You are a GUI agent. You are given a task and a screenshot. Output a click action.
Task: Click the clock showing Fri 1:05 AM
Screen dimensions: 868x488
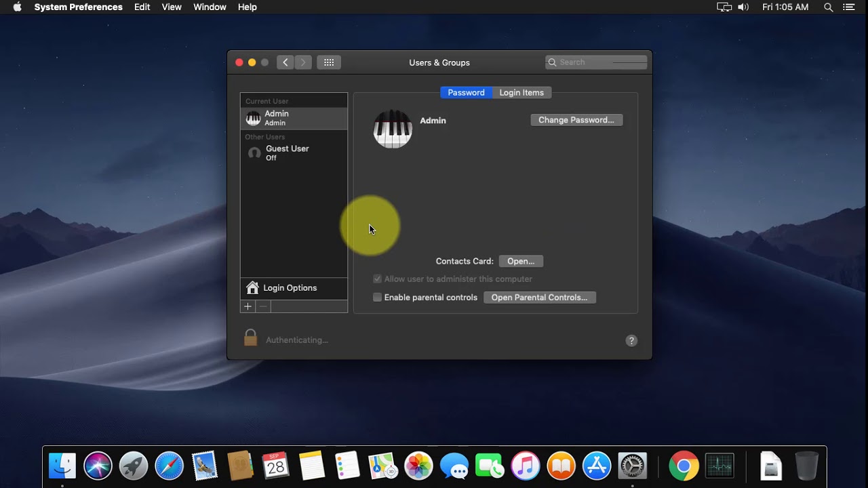coord(785,7)
